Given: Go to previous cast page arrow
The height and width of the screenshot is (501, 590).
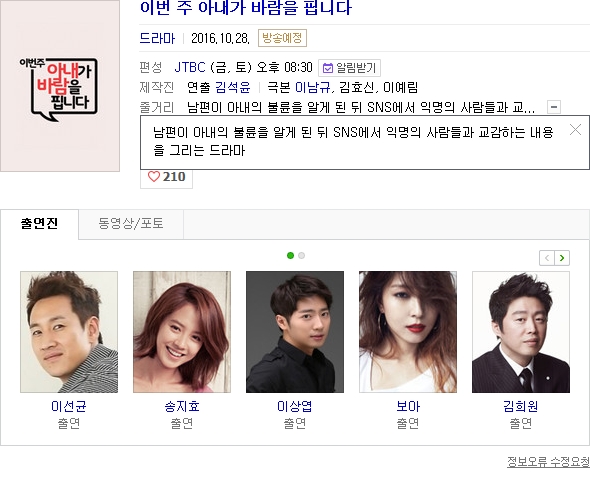Looking at the screenshot, I should pyautogui.click(x=547, y=258).
